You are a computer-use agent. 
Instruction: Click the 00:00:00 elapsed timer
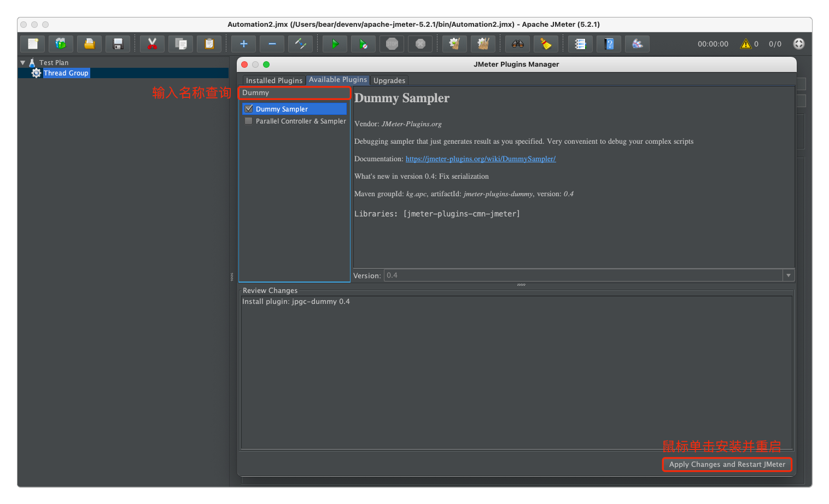click(713, 44)
